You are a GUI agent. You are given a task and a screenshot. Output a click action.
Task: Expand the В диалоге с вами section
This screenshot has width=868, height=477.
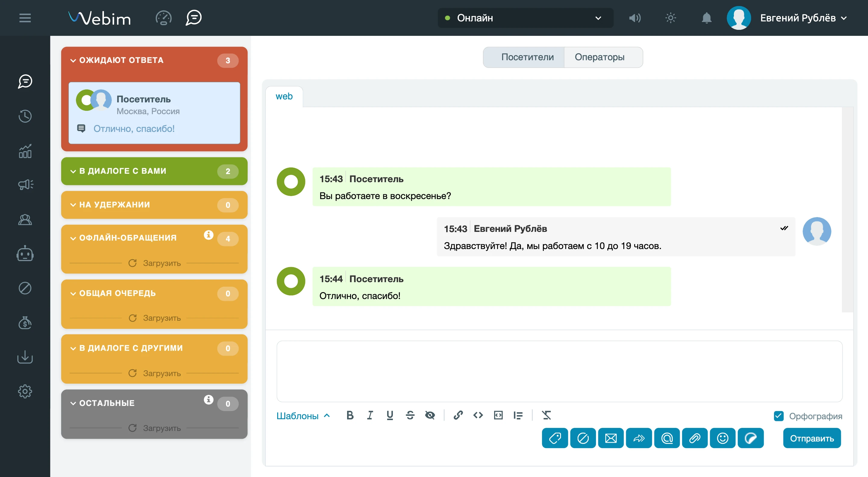point(154,171)
